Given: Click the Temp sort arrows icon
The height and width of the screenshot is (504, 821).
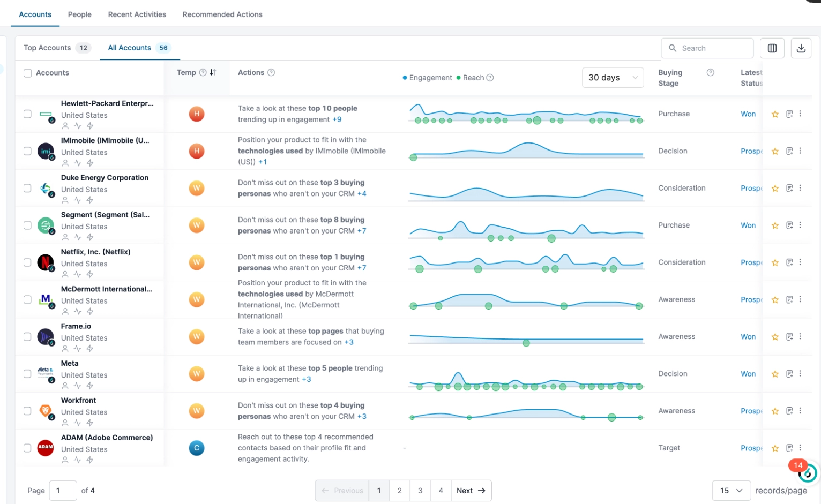Looking at the screenshot, I should 213,72.
